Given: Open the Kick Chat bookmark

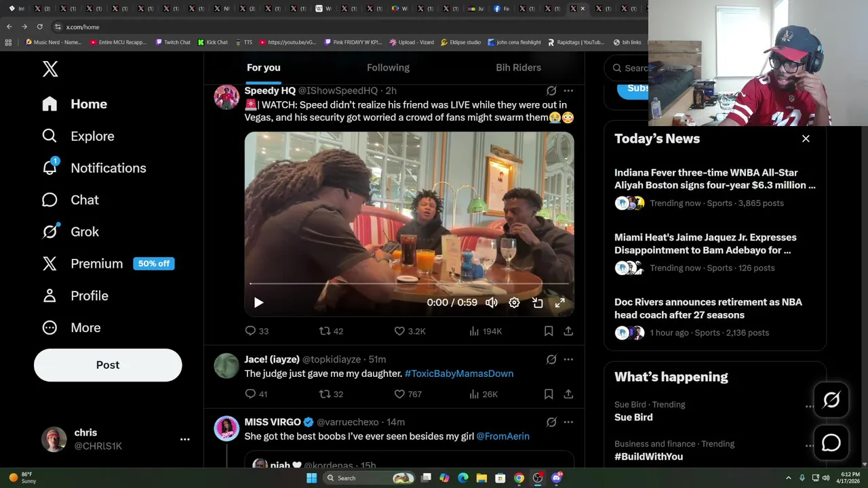Looking at the screenshot, I should click(213, 42).
